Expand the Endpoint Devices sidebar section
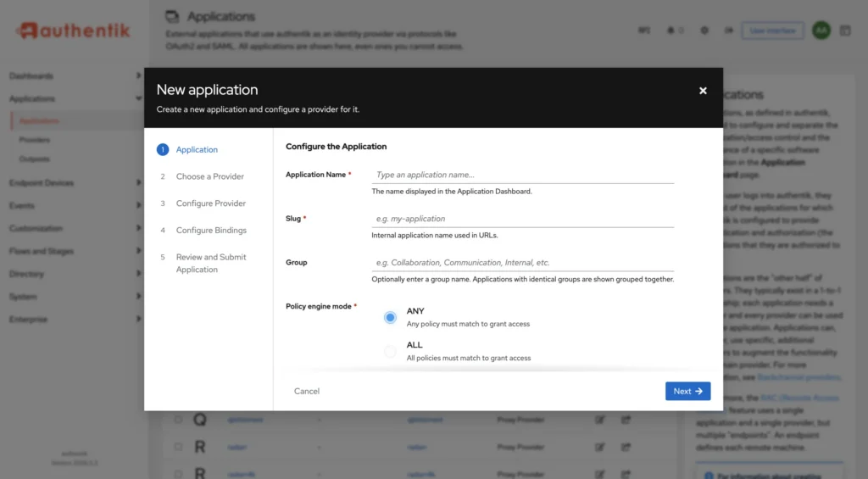The height and width of the screenshot is (479, 868). tap(75, 183)
